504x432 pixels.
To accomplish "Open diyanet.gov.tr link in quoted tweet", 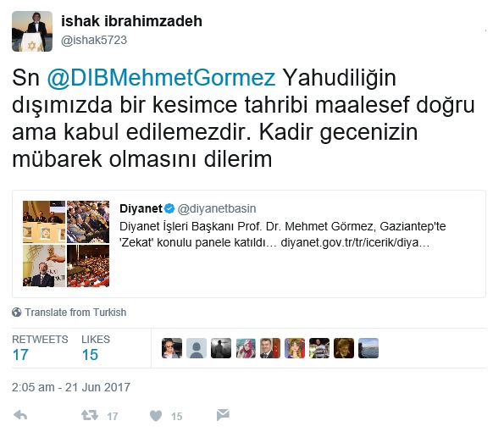I will pos(355,242).
